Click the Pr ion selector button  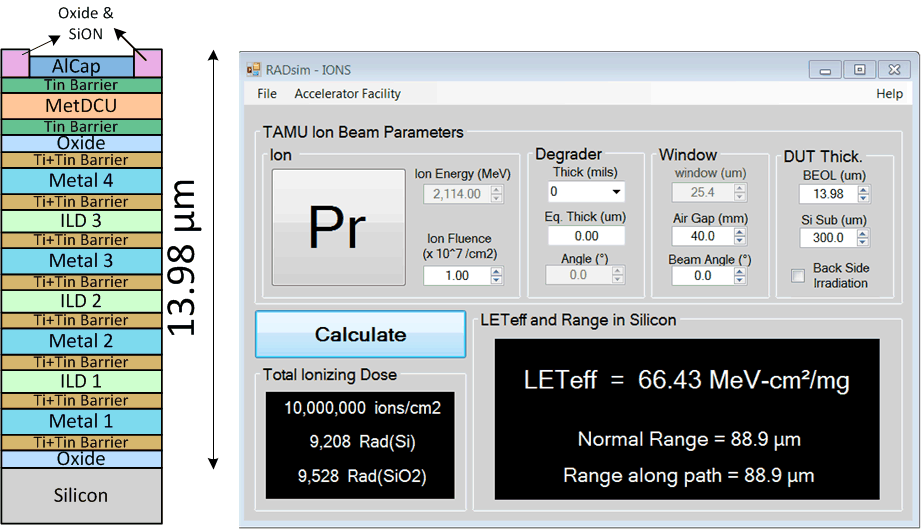pos(339,228)
